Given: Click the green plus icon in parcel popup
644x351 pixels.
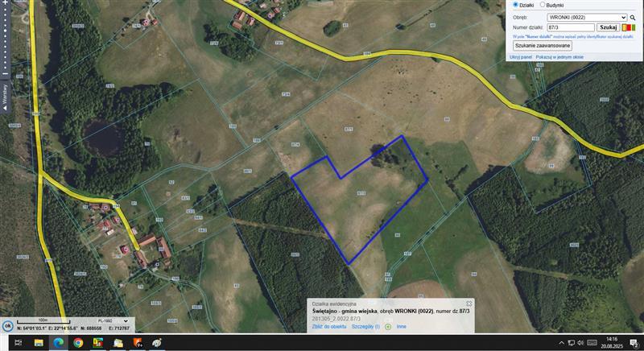Looking at the screenshot, I should (388, 327).
